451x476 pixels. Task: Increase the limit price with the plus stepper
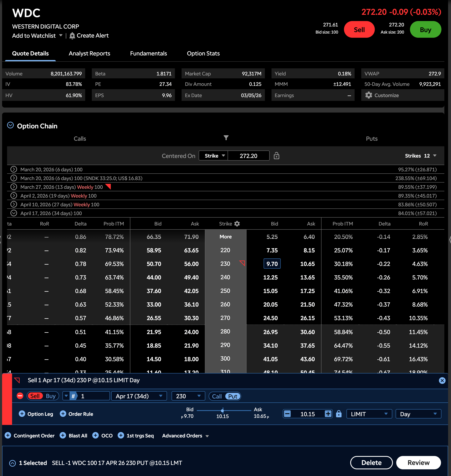328,414
